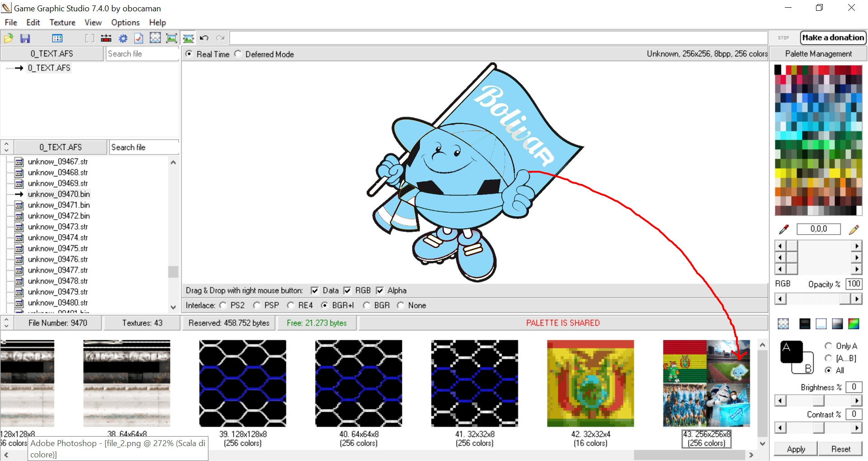
Task: Click the thumbnail strip scroll-left arrow
Action: pyautogui.click(x=6, y=455)
